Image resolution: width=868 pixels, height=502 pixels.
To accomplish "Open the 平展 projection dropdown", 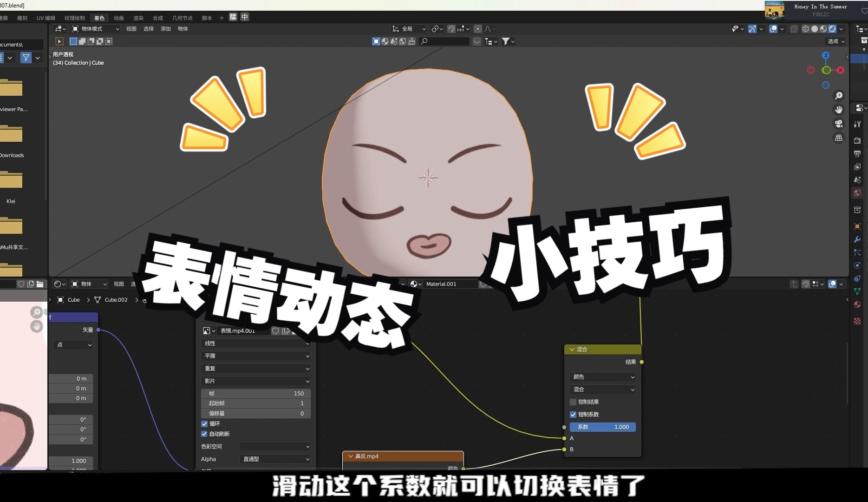I will [x=256, y=356].
